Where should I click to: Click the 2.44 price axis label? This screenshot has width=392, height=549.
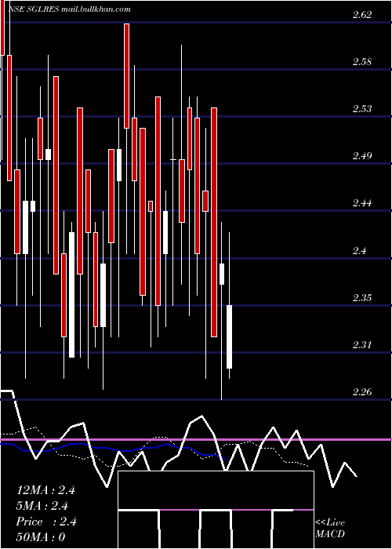click(x=362, y=203)
